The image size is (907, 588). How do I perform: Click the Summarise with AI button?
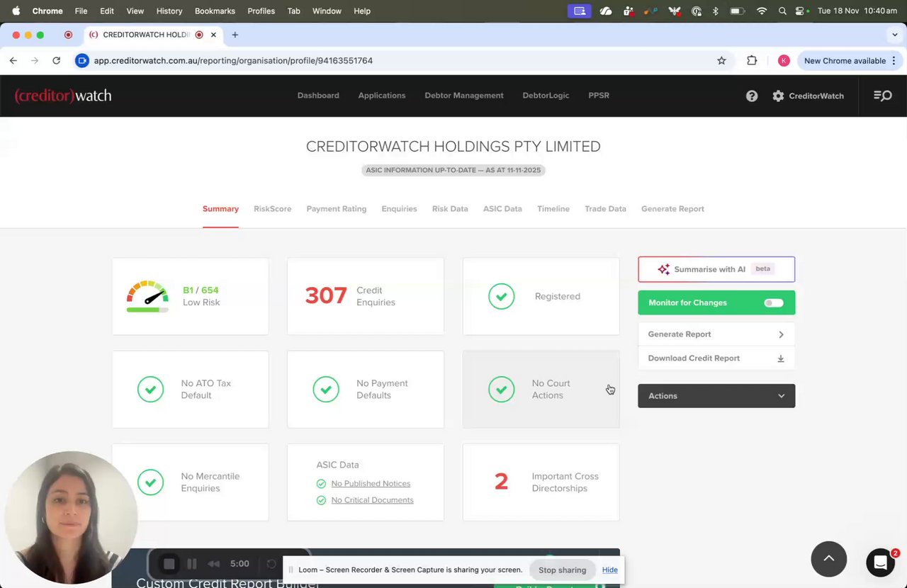716,269
